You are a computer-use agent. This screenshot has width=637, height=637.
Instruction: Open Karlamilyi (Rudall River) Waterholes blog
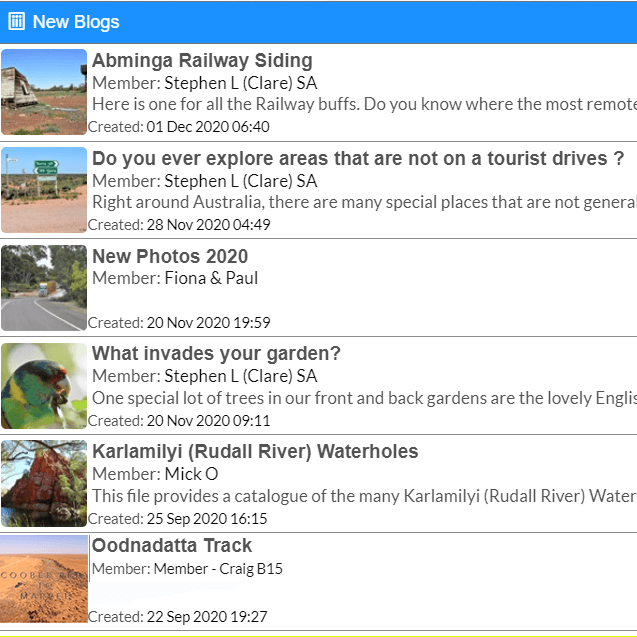click(x=255, y=452)
